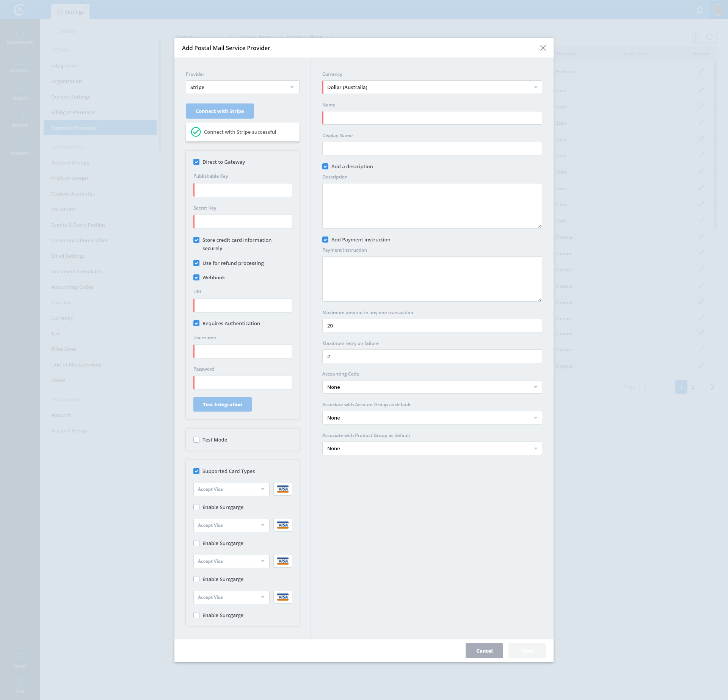Select Billing Preferences in settings menu
This screenshot has height=700, width=728.
click(x=73, y=112)
